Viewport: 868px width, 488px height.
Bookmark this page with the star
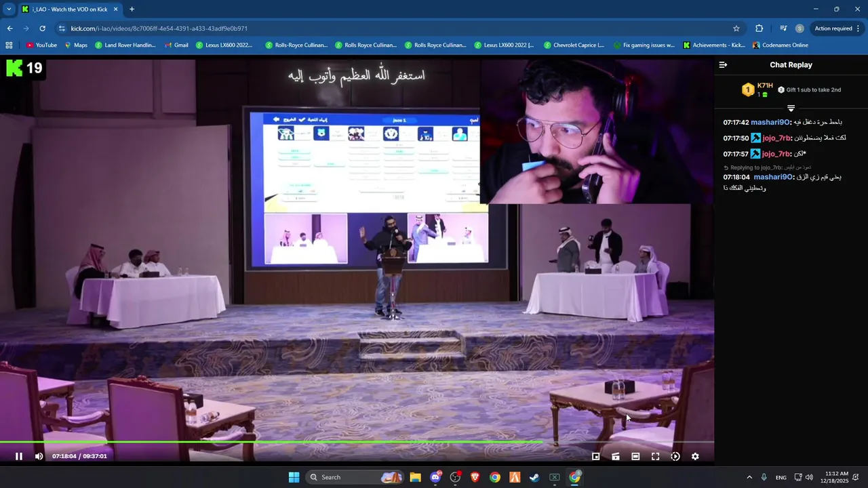click(736, 28)
